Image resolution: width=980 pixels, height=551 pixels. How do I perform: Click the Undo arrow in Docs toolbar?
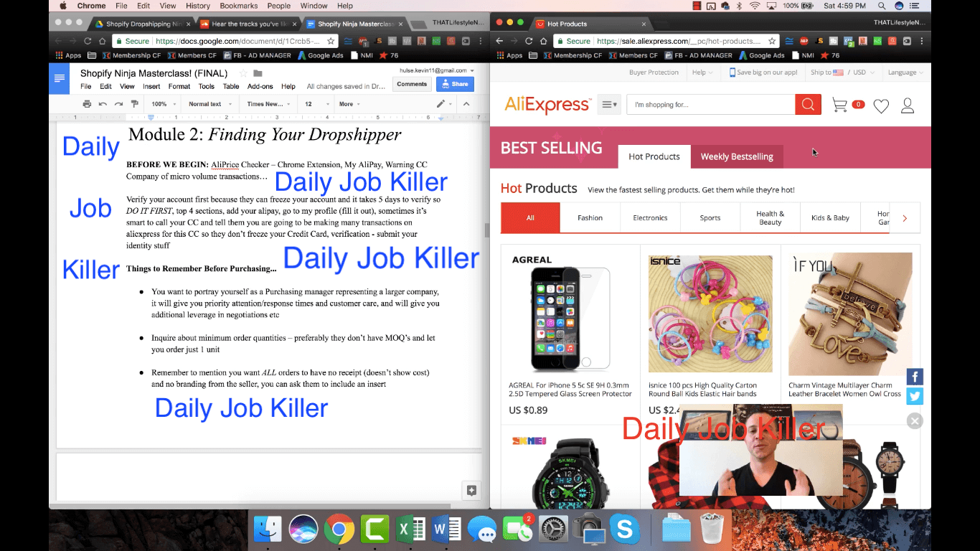point(103,104)
